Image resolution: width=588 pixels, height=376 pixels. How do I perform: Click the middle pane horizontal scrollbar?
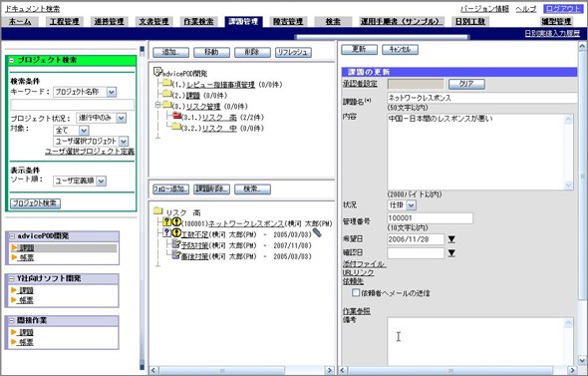[241, 370]
